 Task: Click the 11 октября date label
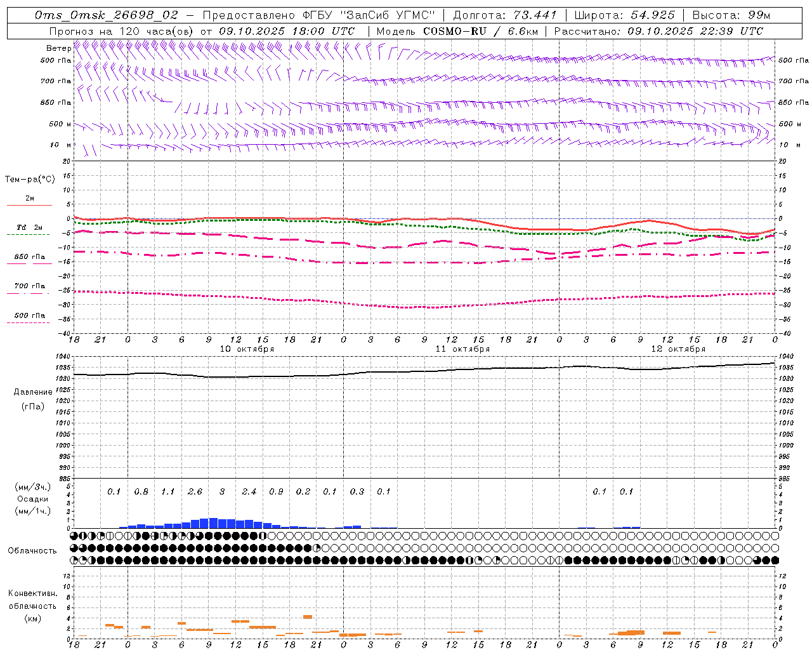point(462,349)
